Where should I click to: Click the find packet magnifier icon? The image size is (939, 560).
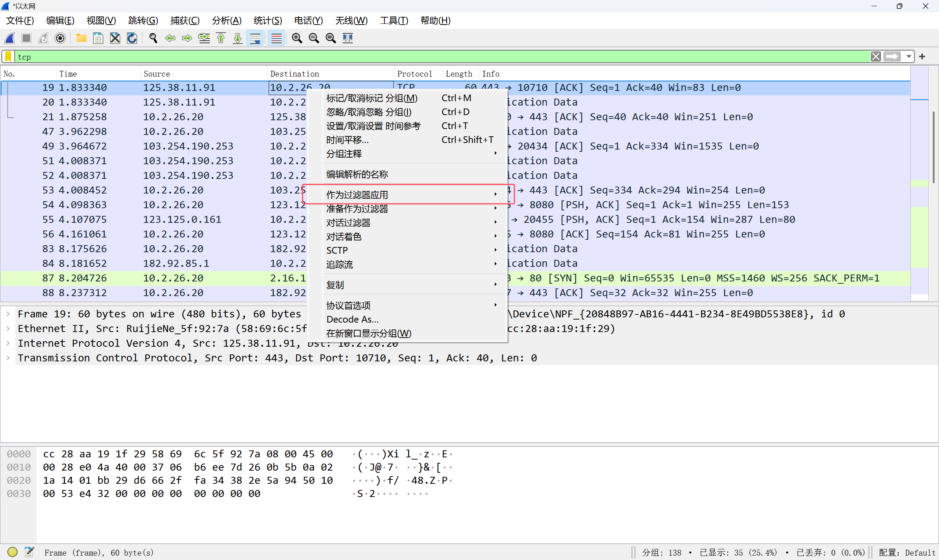[153, 38]
